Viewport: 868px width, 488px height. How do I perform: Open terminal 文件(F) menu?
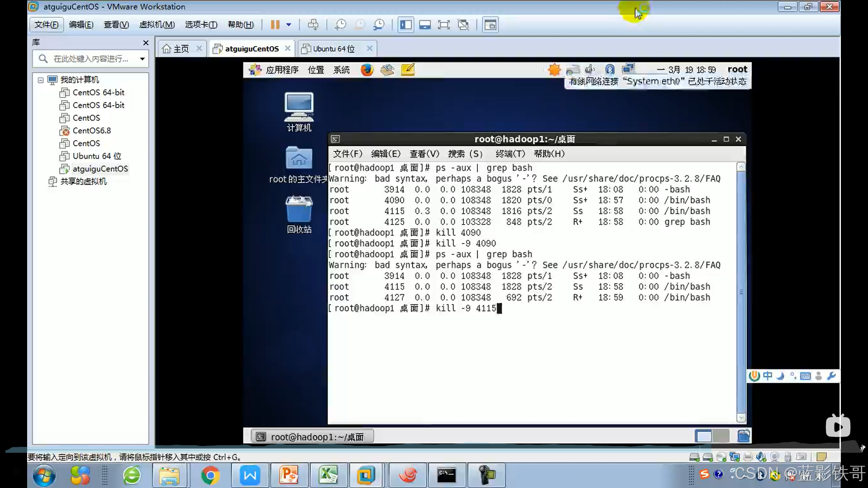click(x=348, y=154)
